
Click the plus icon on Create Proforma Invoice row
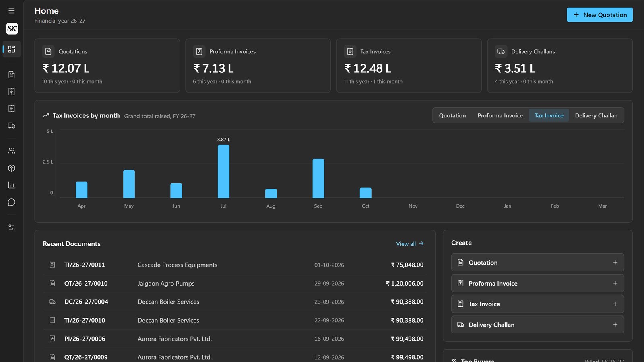coord(615,283)
